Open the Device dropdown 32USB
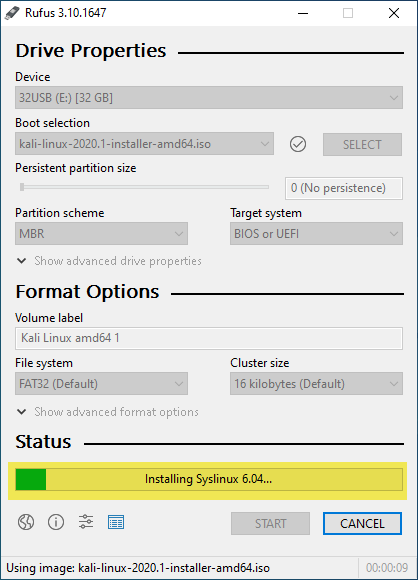 209,98
